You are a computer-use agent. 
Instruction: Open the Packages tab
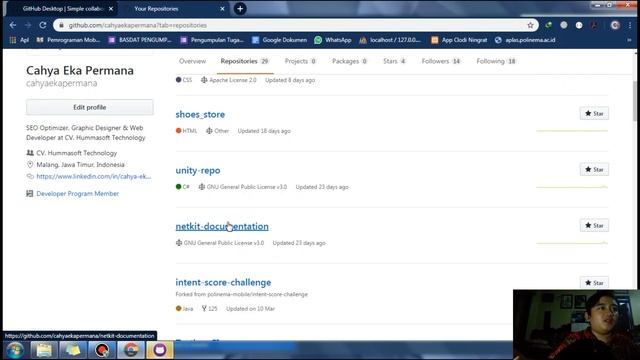click(x=350, y=61)
